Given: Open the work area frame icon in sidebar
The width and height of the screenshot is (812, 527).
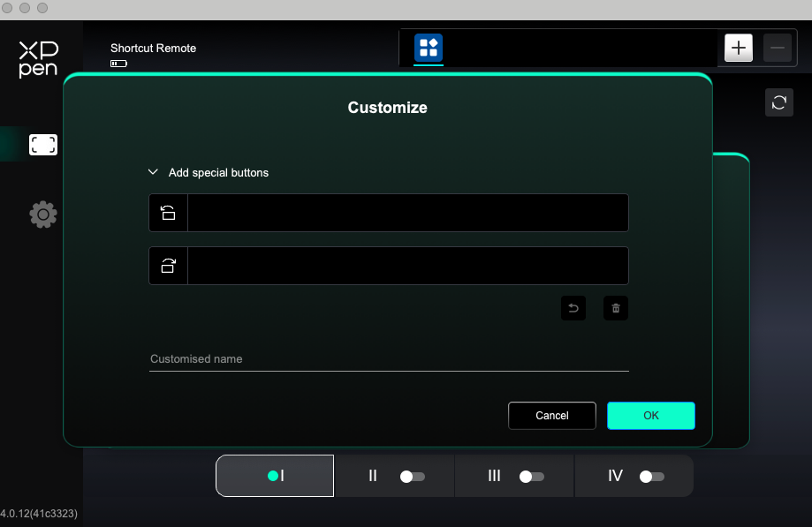Looking at the screenshot, I should 43,145.
